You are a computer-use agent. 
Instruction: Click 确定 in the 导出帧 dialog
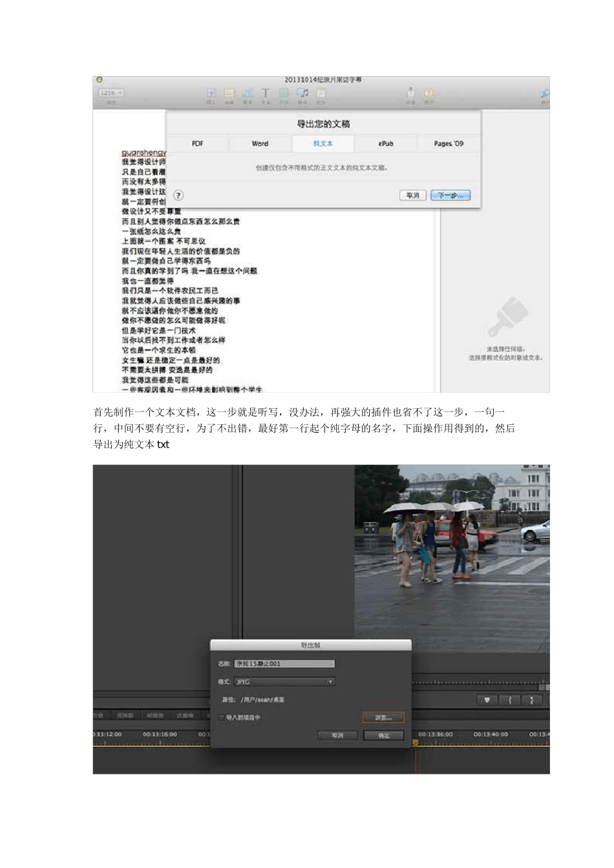pyautogui.click(x=384, y=736)
